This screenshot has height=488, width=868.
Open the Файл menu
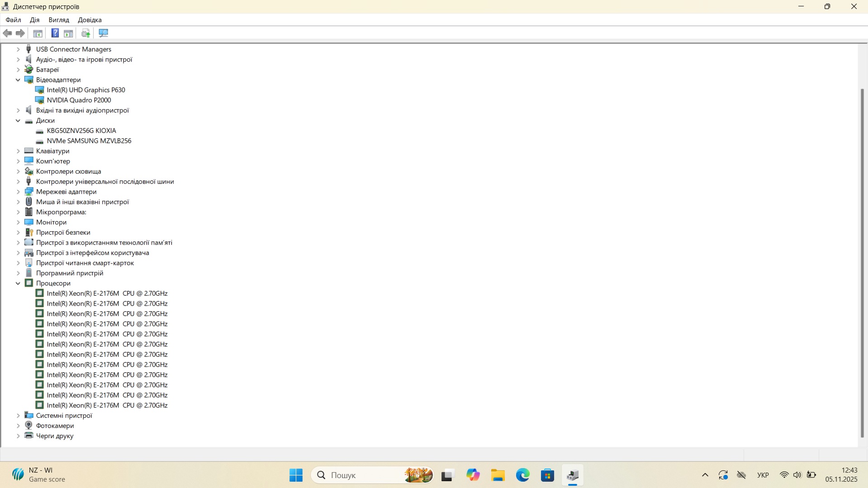click(x=13, y=20)
